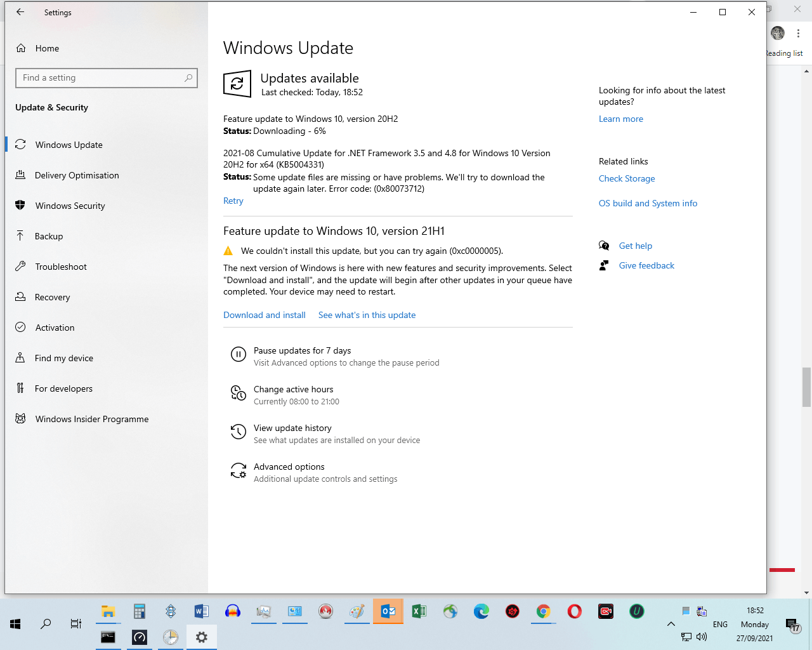Click the Home icon in Settings sidebar

pyautogui.click(x=21, y=48)
